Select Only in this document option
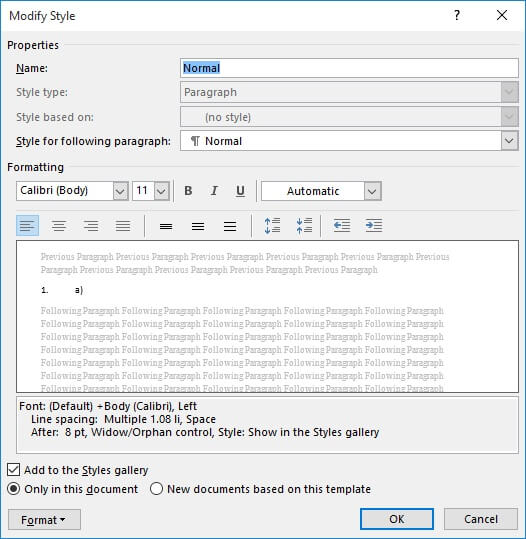The height and width of the screenshot is (539, 526). 13,489
